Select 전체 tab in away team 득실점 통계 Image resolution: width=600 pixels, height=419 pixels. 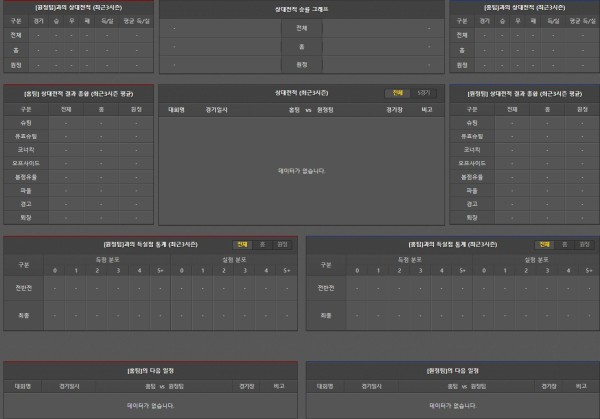click(545, 243)
